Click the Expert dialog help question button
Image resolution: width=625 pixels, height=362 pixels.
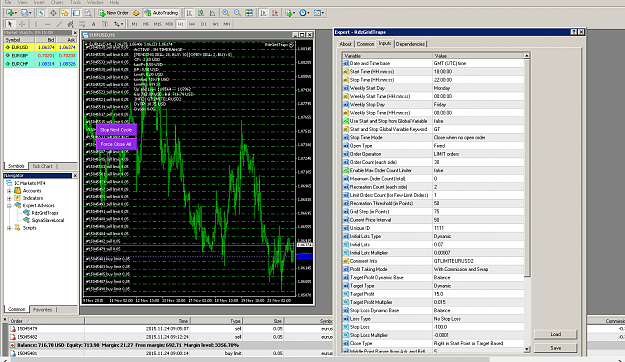coord(574,32)
